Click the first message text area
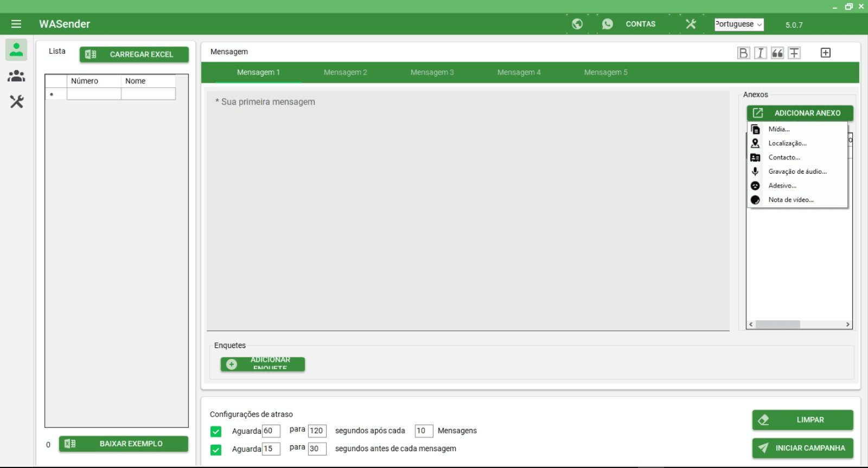 [x=468, y=211]
